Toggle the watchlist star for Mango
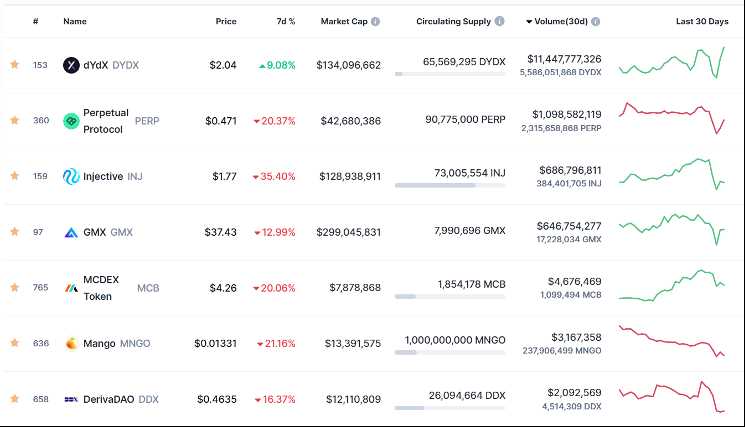This screenshot has height=427, width=745. pos(14,343)
